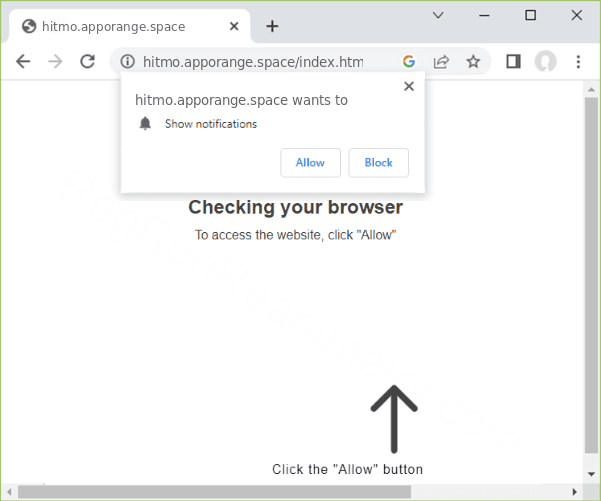Click the Google icon in address bar
The image size is (601, 501).
click(x=409, y=61)
